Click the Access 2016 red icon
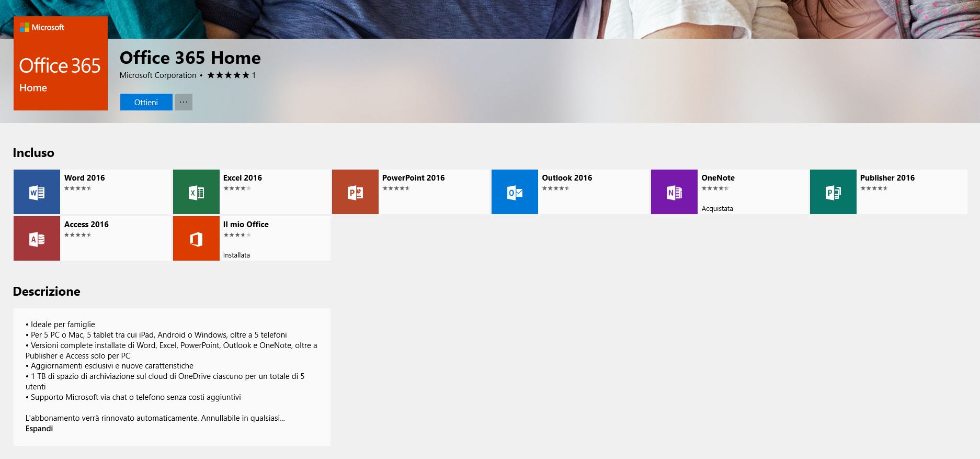 point(37,238)
